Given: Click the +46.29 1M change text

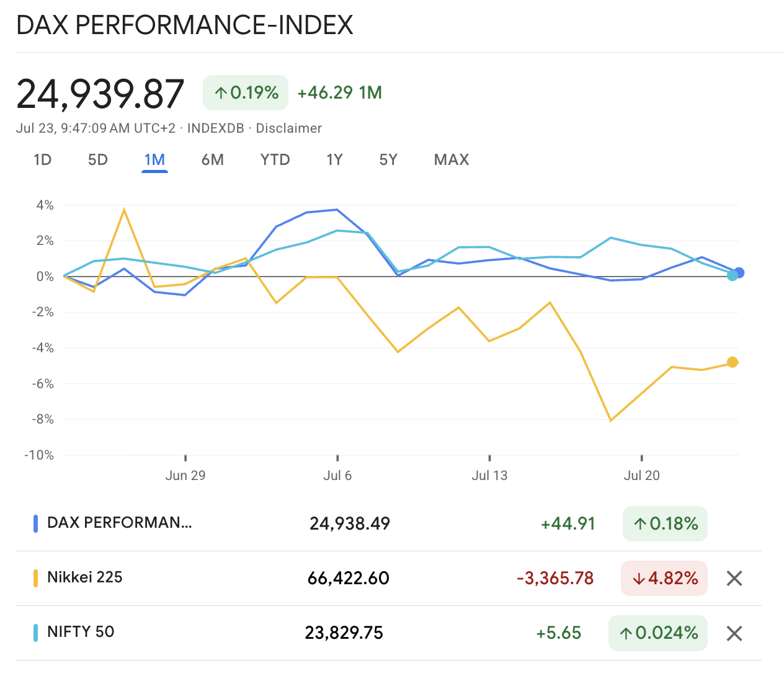Looking at the screenshot, I should [340, 93].
